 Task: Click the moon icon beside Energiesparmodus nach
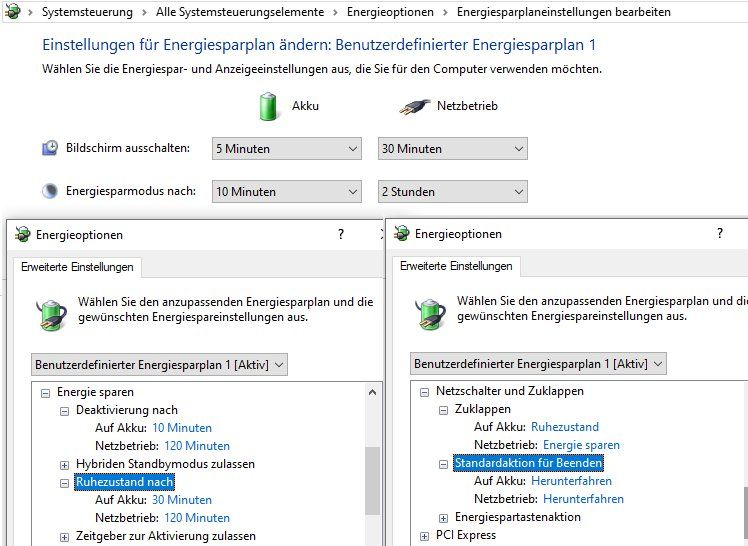pyautogui.click(x=50, y=191)
